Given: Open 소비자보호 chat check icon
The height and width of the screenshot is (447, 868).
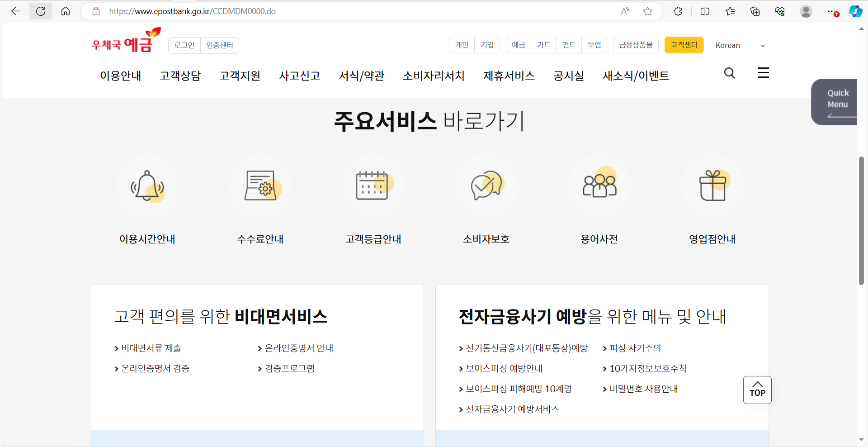Looking at the screenshot, I should coord(486,185).
